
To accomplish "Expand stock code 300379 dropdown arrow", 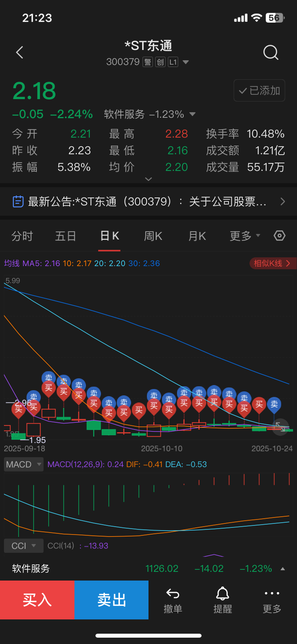I will 186,62.
